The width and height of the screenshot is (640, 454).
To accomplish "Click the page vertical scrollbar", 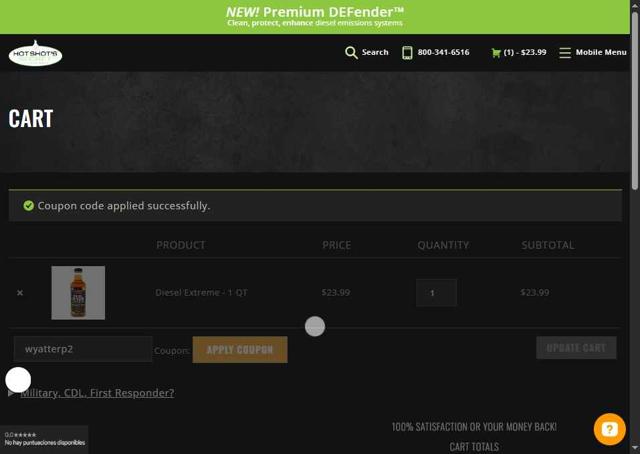I will point(635,100).
